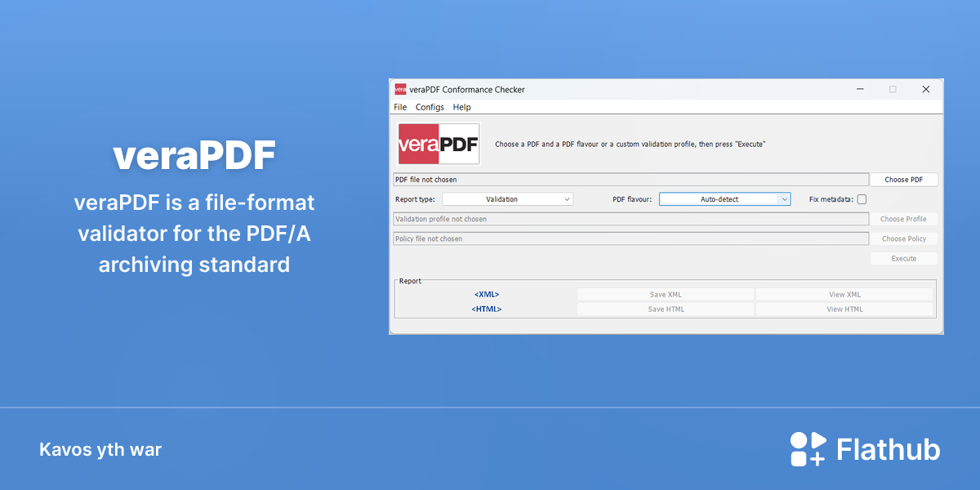Click the Save HTML button
The image size is (980, 490).
tap(666, 310)
